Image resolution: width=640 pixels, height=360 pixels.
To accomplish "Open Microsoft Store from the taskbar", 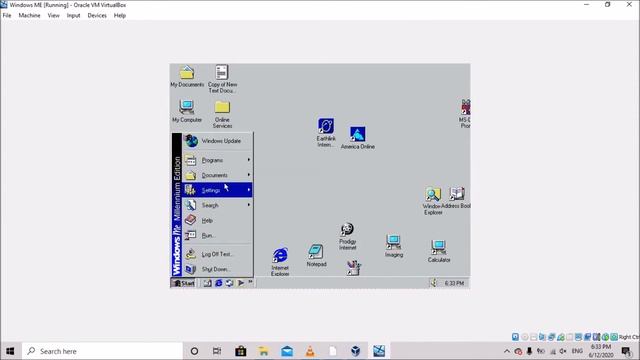I will pyautogui.click(x=240, y=351).
